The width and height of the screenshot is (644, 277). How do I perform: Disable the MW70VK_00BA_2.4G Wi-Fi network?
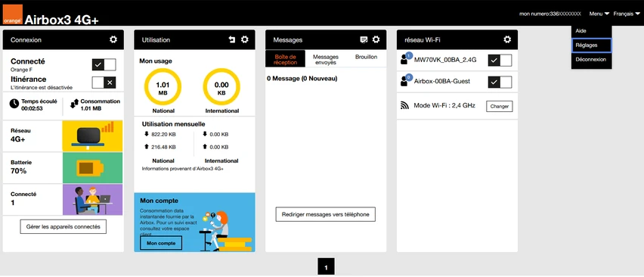coord(500,61)
